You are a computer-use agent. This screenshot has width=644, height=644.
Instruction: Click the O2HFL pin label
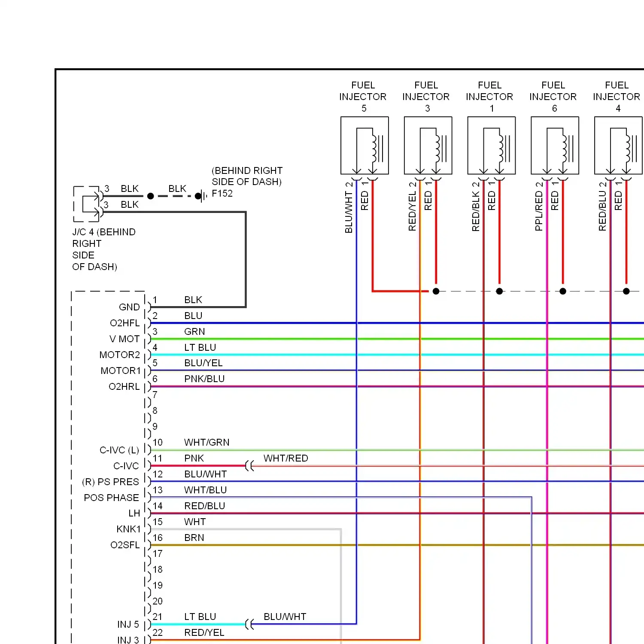(125, 323)
